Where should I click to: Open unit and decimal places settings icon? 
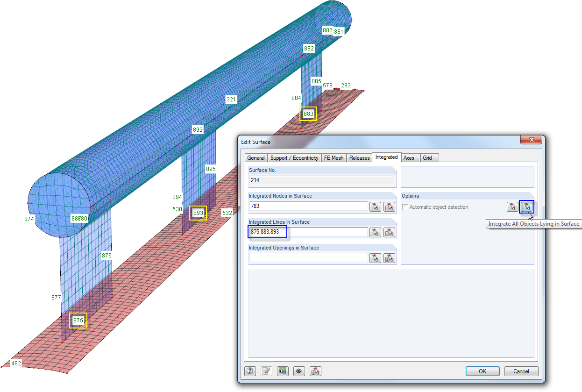pos(283,371)
